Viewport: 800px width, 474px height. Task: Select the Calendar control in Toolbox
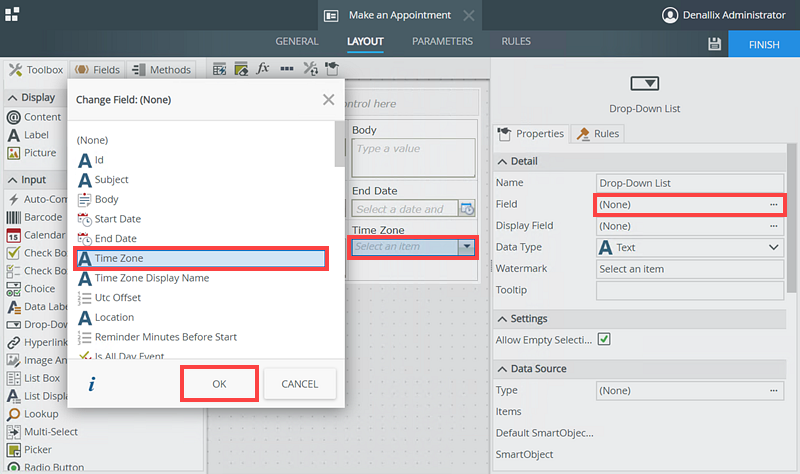[36, 235]
